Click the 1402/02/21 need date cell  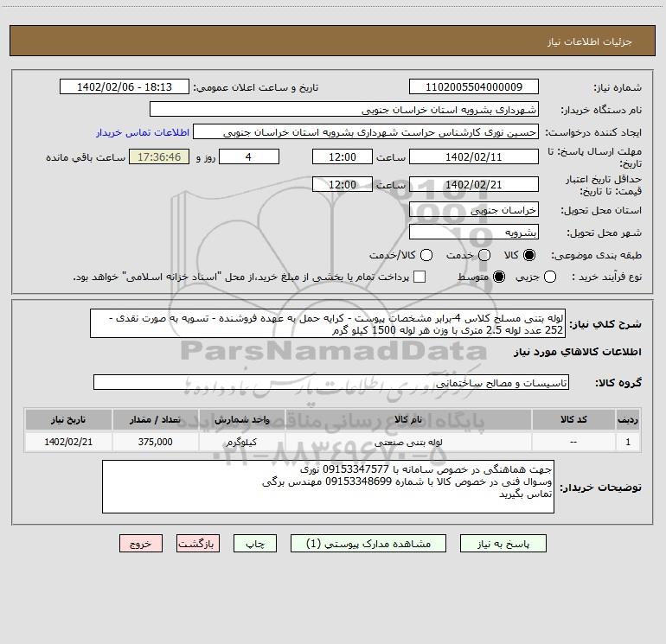(x=68, y=442)
